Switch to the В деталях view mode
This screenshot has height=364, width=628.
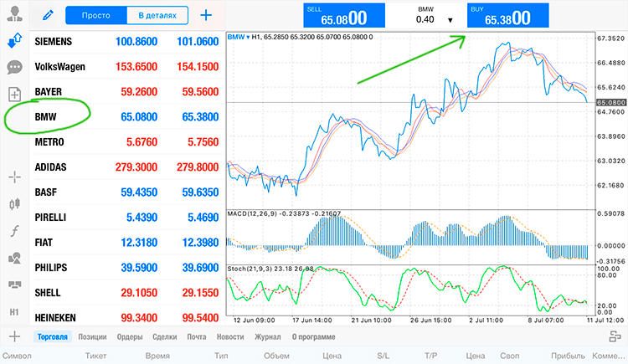pos(157,15)
